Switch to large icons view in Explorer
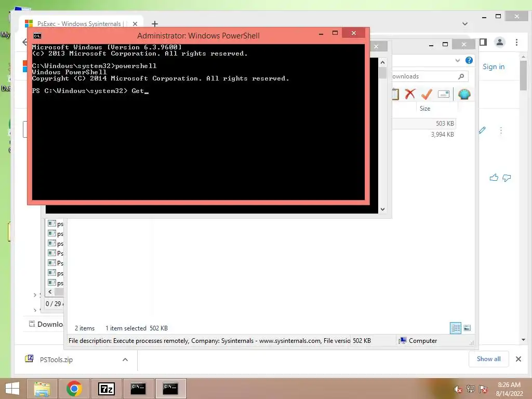 467,328
